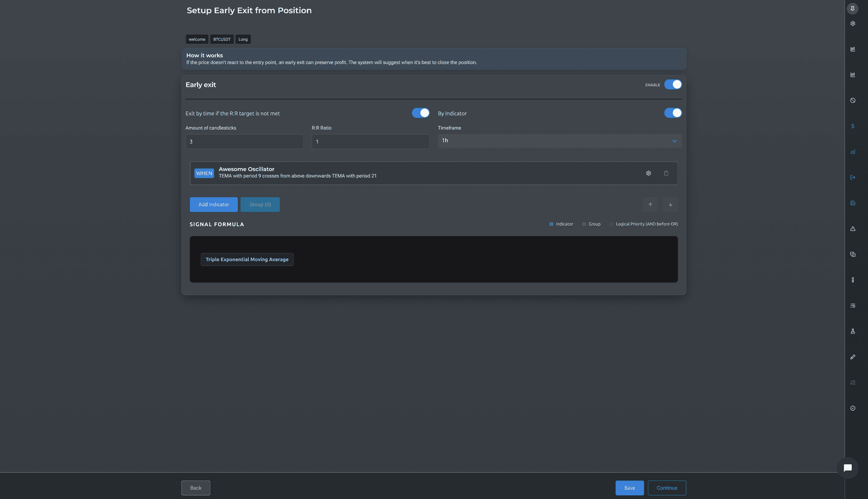This screenshot has height=499, width=868.
Task: Open the sidebar settings gear icon
Action: coord(853,24)
